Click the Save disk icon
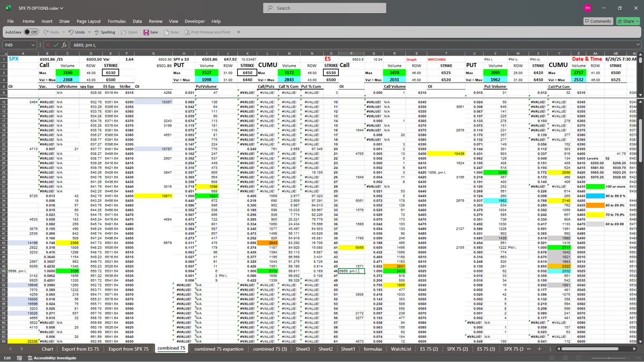644x362 pixels. (146, 32)
